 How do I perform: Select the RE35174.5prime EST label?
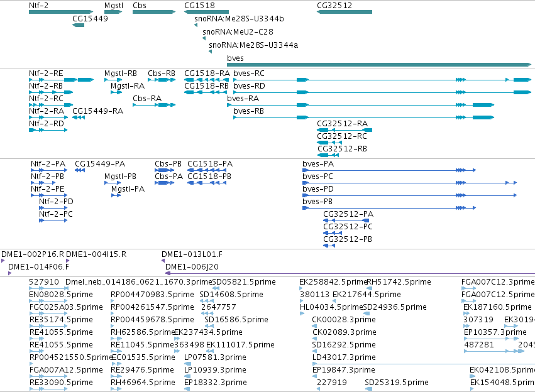(x=61, y=320)
